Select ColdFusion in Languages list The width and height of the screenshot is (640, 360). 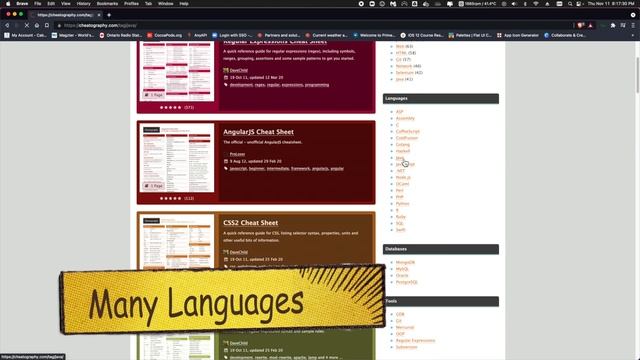tap(407, 138)
